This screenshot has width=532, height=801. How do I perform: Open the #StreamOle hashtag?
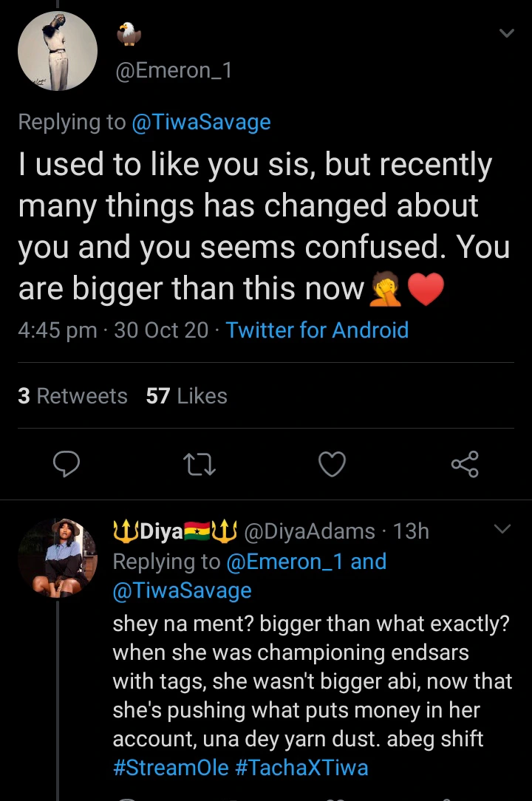(x=171, y=767)
